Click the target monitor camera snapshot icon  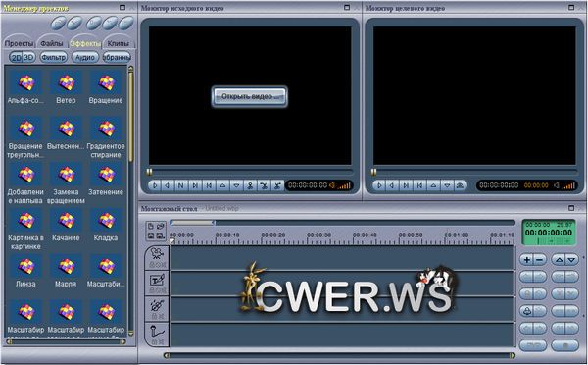pyautogui.click(x=461, y=185)
